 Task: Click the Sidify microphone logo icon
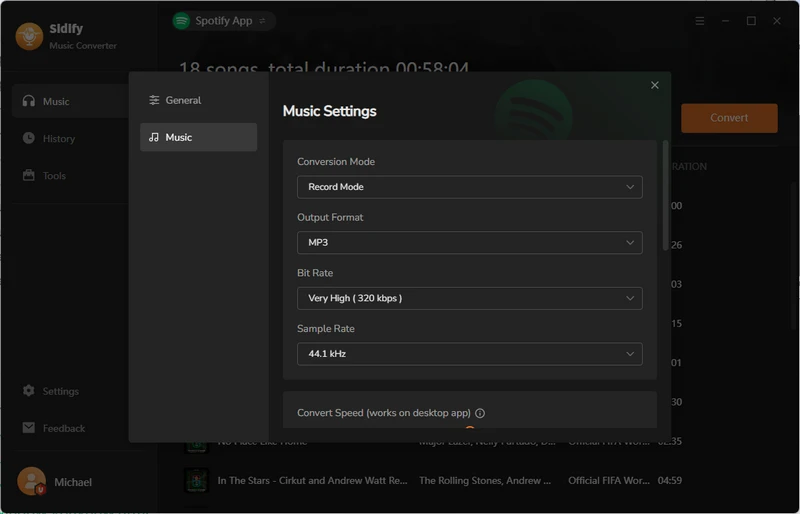(x=29, y=36)
